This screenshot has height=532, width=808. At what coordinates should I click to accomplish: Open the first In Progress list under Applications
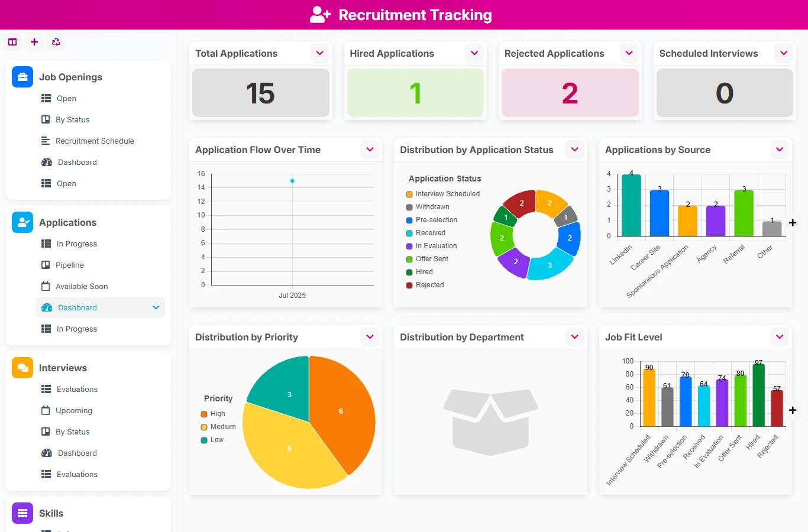click(x=100, y=244)
